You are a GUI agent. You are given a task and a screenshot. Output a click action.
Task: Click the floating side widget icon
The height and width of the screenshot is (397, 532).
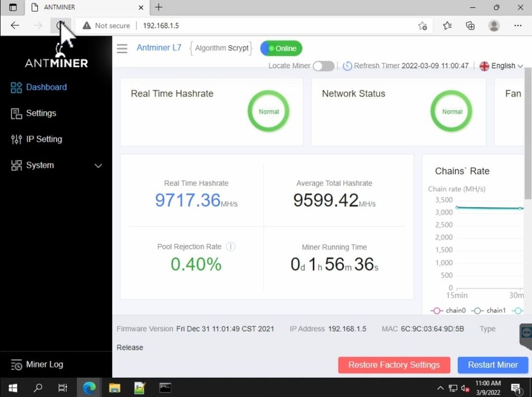tap(526, 335)
